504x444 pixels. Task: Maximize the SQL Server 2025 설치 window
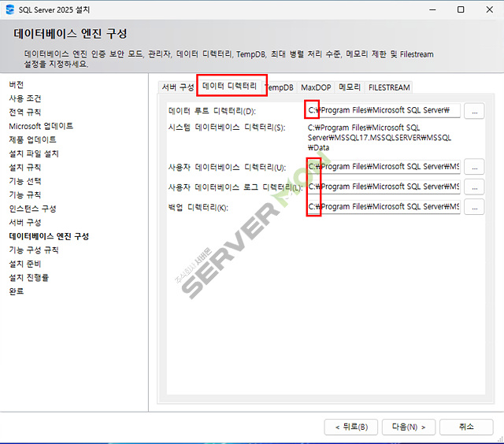[461, 9]
